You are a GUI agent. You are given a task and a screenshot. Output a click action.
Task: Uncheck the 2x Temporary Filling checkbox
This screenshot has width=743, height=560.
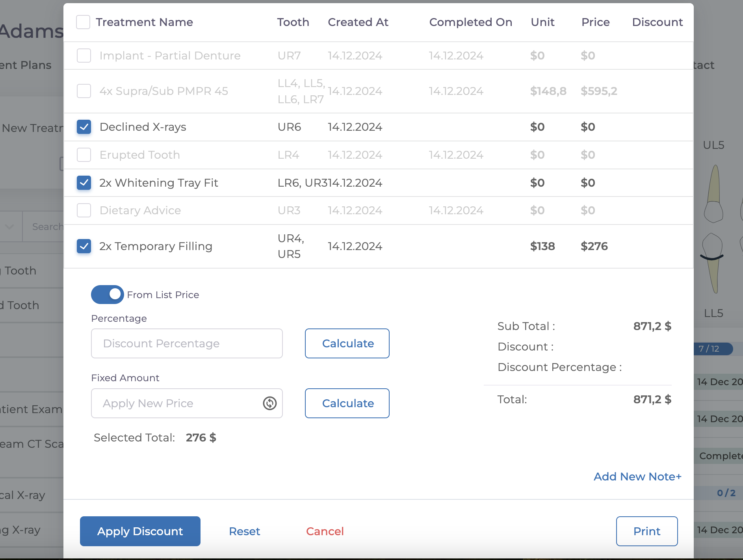tap(84, 246)
